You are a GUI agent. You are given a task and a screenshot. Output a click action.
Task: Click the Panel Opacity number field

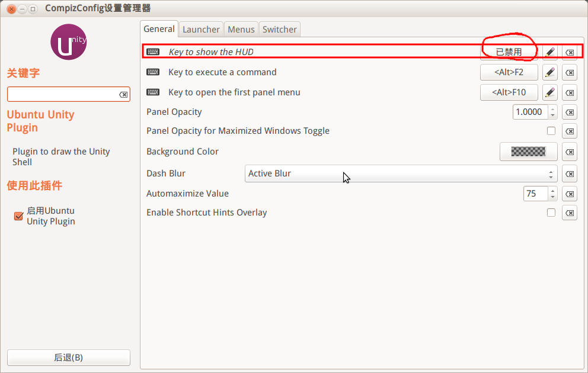531,112
